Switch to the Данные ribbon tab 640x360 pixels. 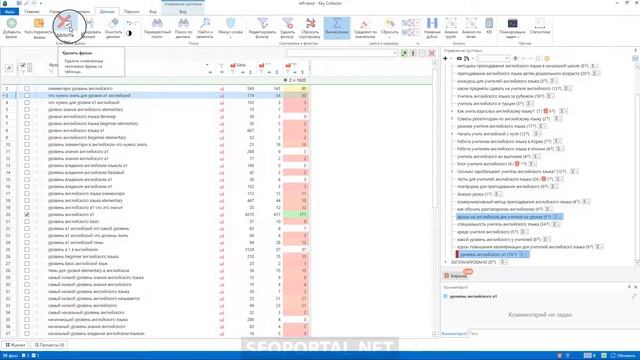107,11
